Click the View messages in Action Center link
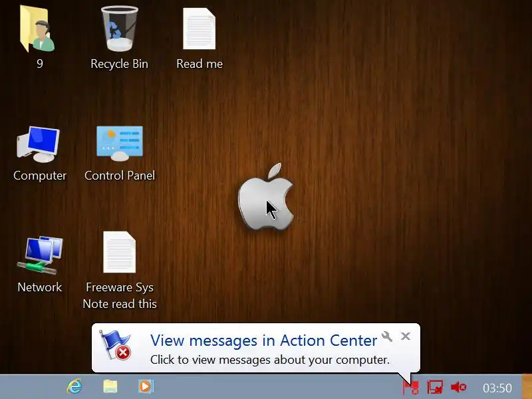The width and height of the screenshot is (532, 399). (263, 340)
